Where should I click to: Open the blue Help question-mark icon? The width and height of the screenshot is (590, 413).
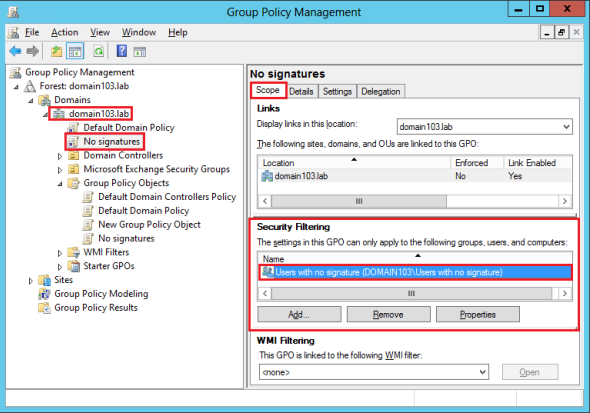click(x=122, y=51)
